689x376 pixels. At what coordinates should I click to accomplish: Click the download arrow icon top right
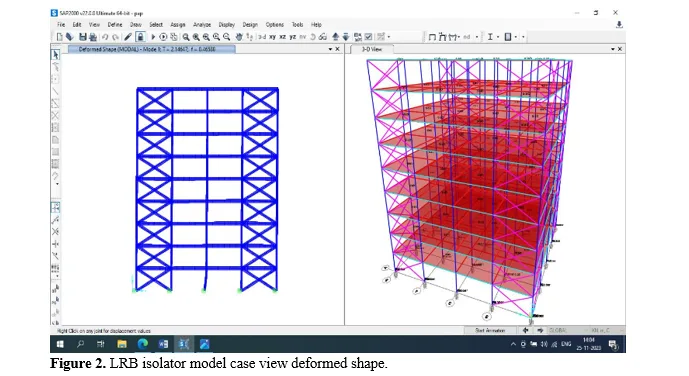point(619,25)
